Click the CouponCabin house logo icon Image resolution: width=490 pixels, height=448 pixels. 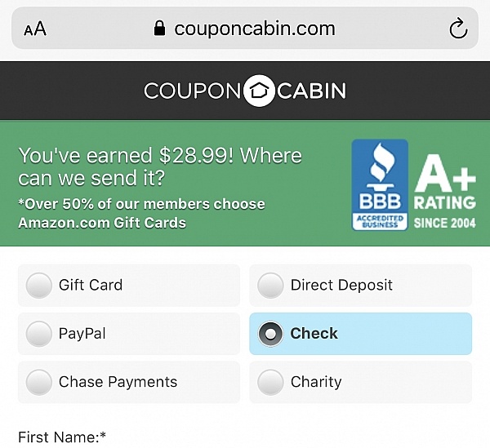pyautogui.click(x=258, y=91)
